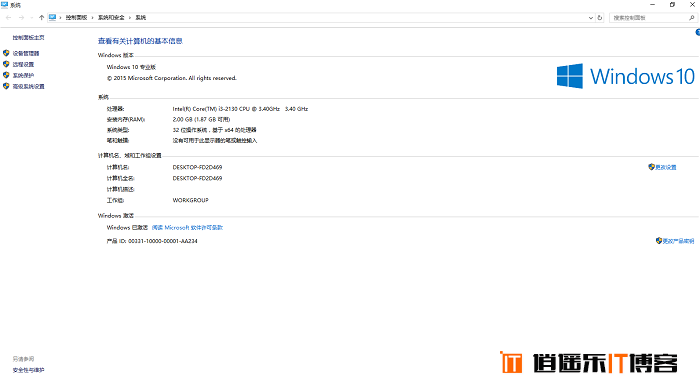Click the back navigation arrow
This screenshot has height=382, width=700.
[x=8, y=17]
